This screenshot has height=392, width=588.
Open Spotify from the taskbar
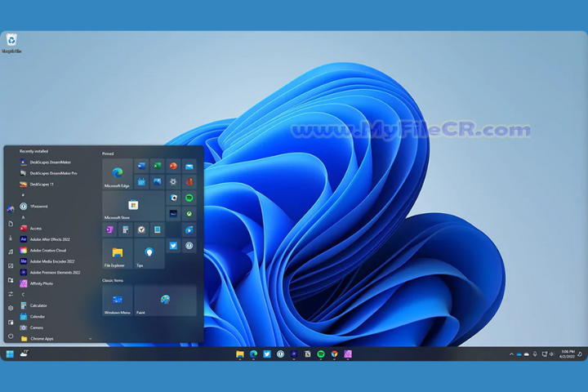[321, 354]
